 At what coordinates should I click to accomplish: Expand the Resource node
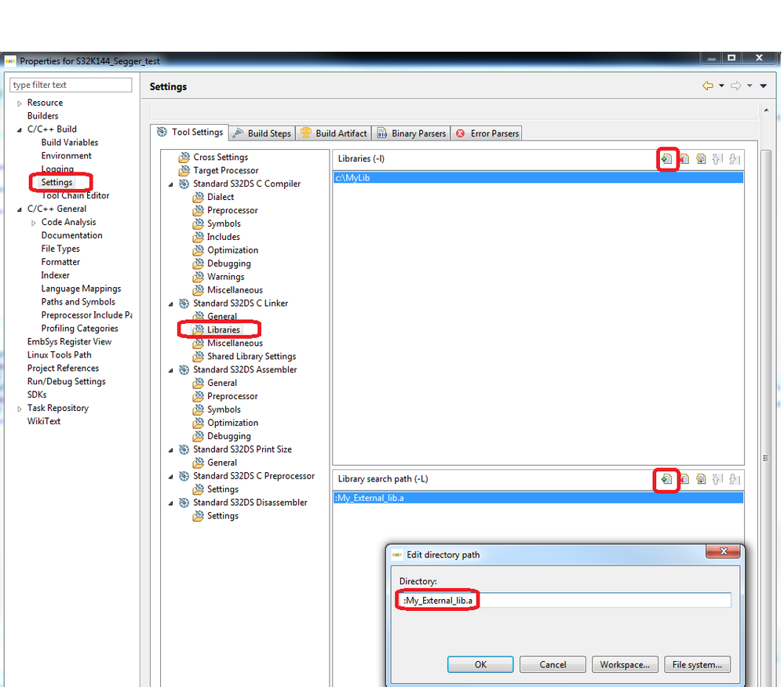click(x=20, y=103)
